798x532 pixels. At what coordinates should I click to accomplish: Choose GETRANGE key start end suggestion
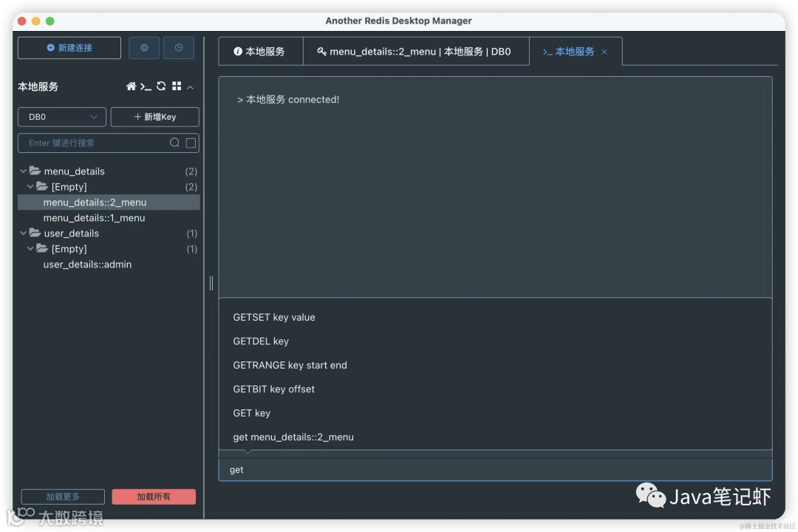click(495, 365)
